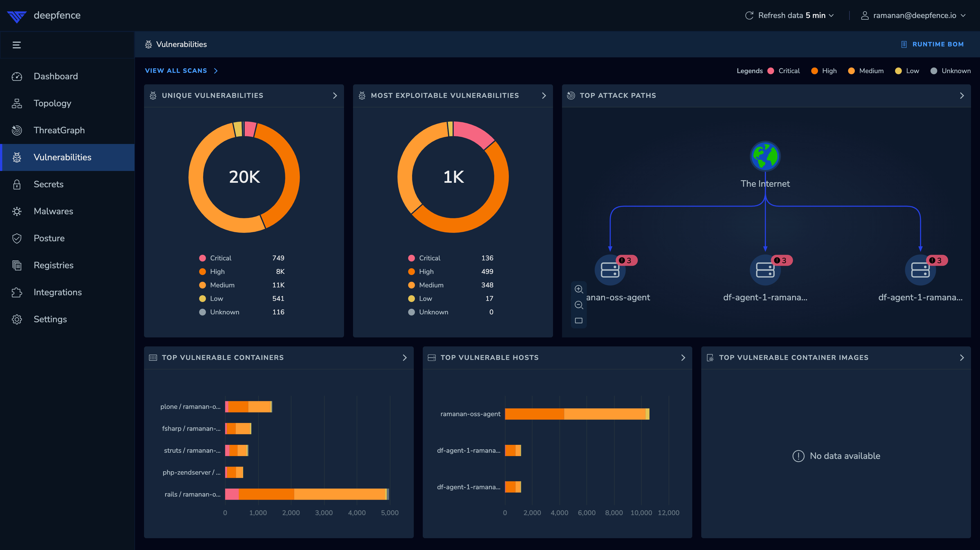The image size is (980, 550).
Task: Expand Top Vulnerable Hosts with the chevron
Action: point(683,358)
